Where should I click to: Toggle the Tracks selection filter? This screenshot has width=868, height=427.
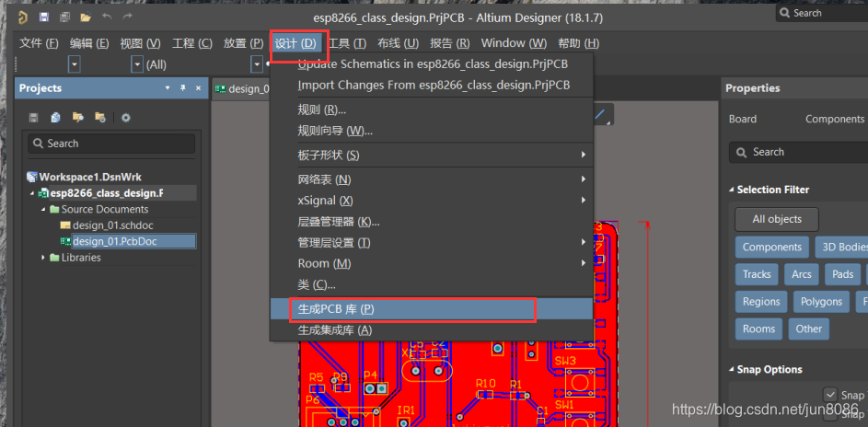coord(757,274)
